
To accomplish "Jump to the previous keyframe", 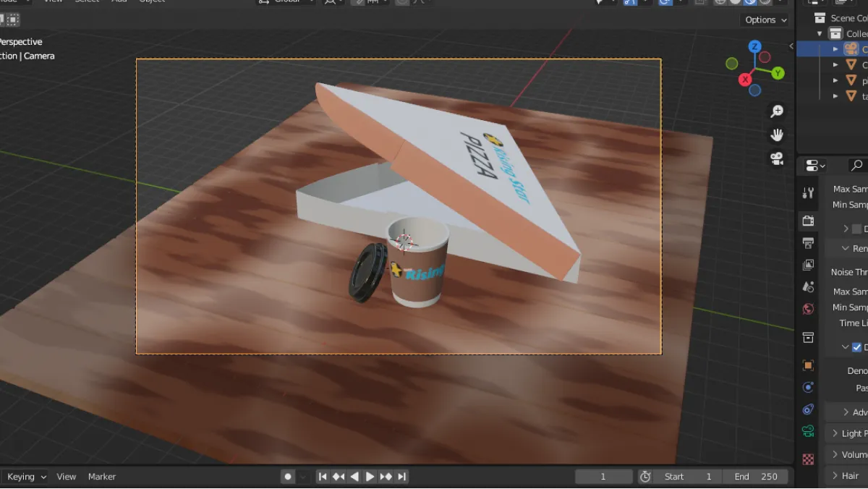I will point(339,477).
